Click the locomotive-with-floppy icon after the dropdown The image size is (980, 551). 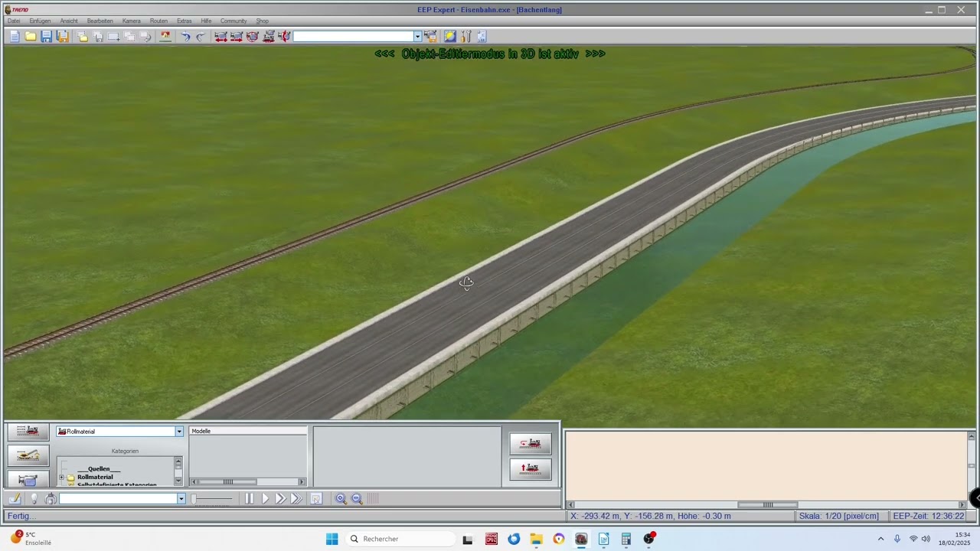pyautogui.click(x=430, y=36)
